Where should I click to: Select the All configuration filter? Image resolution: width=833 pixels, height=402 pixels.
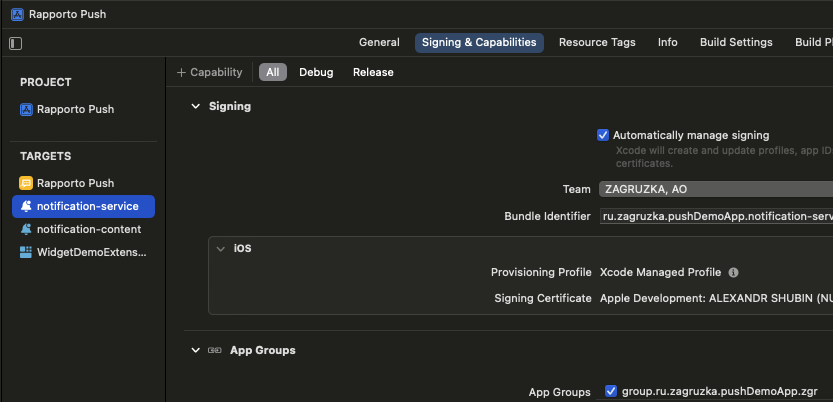pos(273,72)
